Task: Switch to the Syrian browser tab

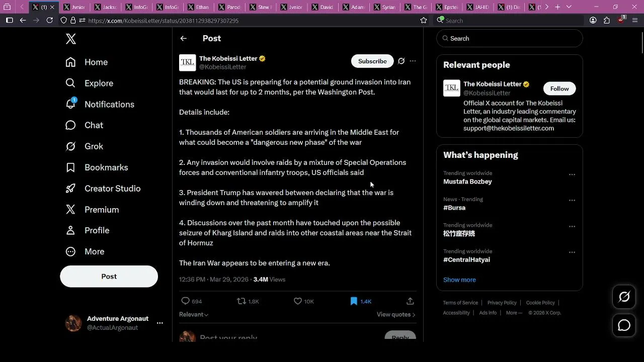Action: pos(385,7)
